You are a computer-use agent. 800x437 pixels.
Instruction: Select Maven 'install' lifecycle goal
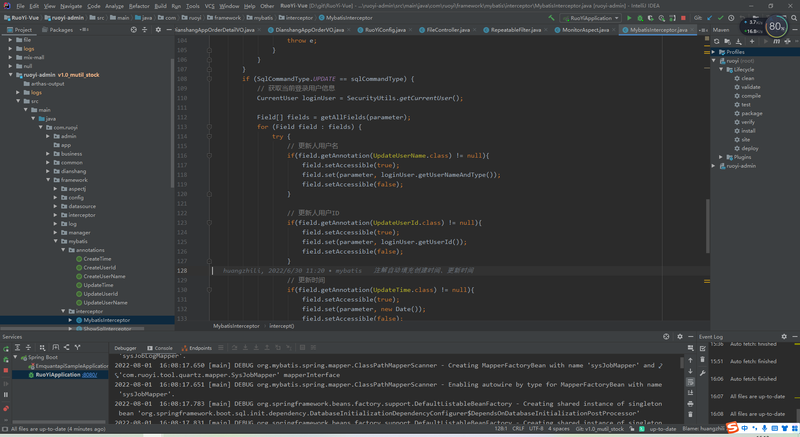(748, 131)
